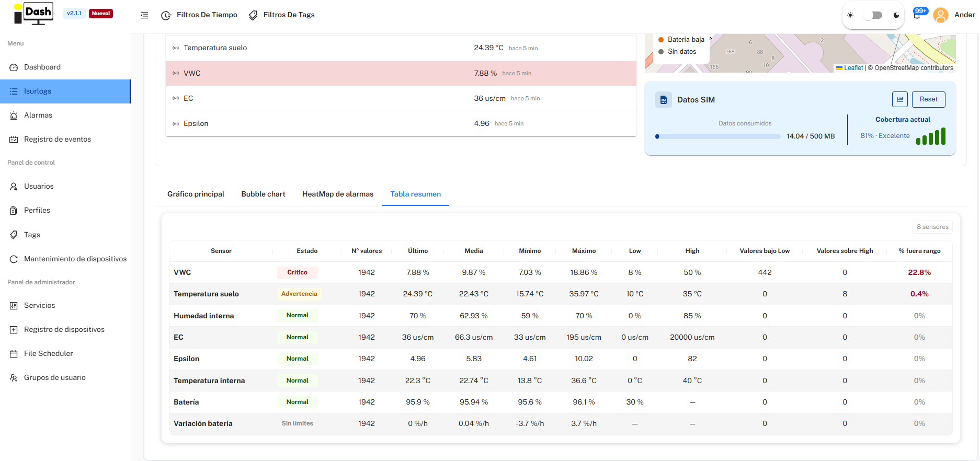
Task: Click the iDash logo
Action: (x=33, y=14)
